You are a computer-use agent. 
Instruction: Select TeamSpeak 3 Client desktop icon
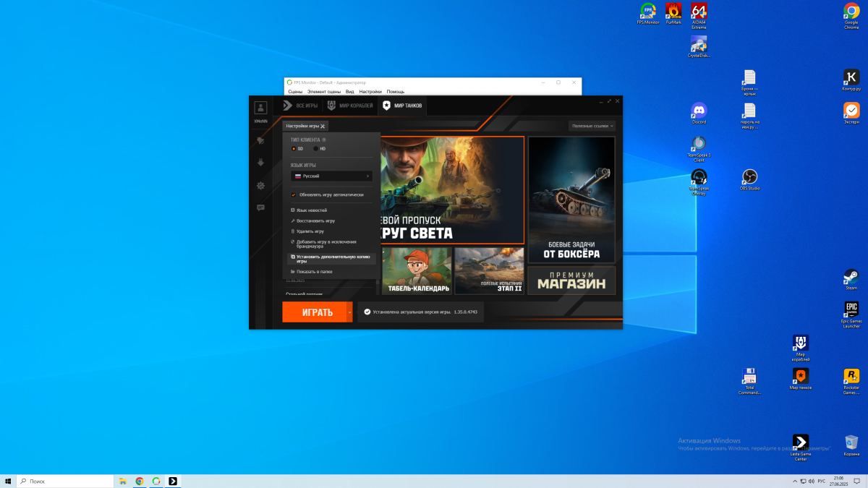pos(699,148)
